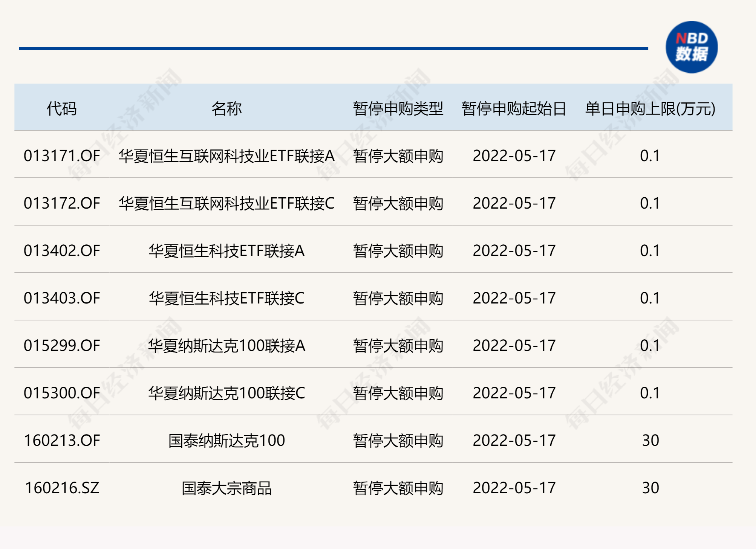The width and height of the screenshot is (756, 549).
Task: Select fund code 013172.OF
Action: pyautogui.click(x=62, y=203)
